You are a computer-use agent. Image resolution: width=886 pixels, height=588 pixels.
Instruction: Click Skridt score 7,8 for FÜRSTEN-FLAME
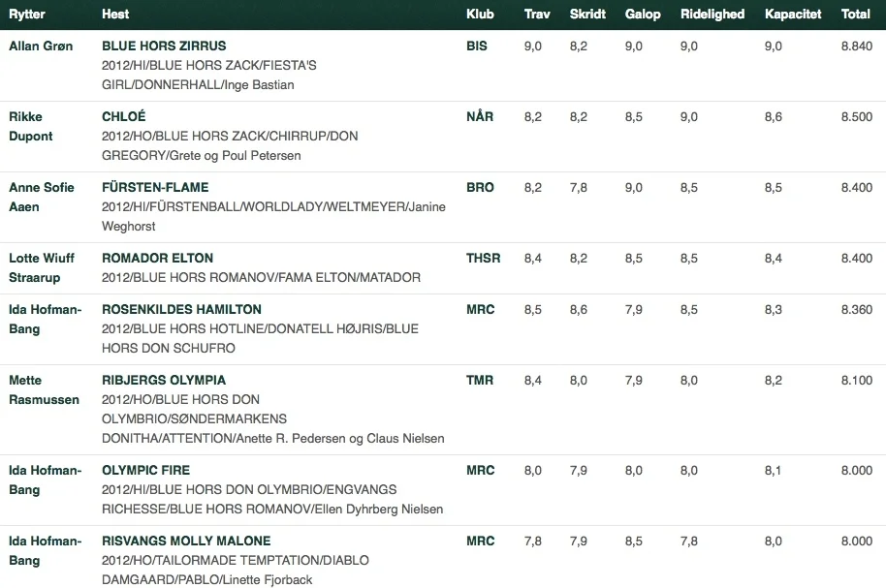(x=578, y=188)
